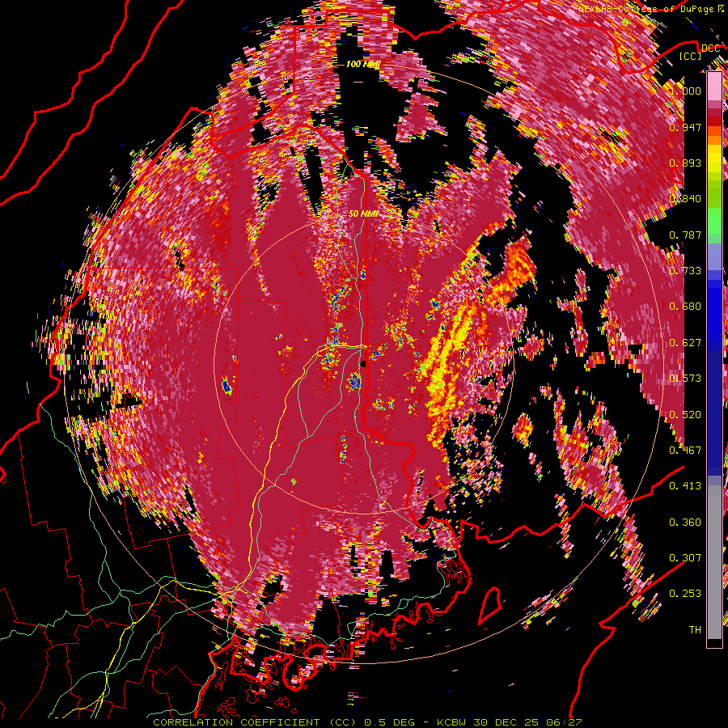
Task: Select the 0.520 scale value
Action: [x=685, y=415]
